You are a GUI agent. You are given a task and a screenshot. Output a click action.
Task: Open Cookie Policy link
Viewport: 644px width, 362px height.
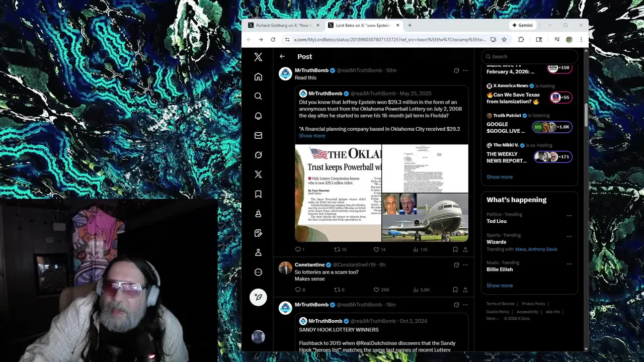[x=498, y=312]
